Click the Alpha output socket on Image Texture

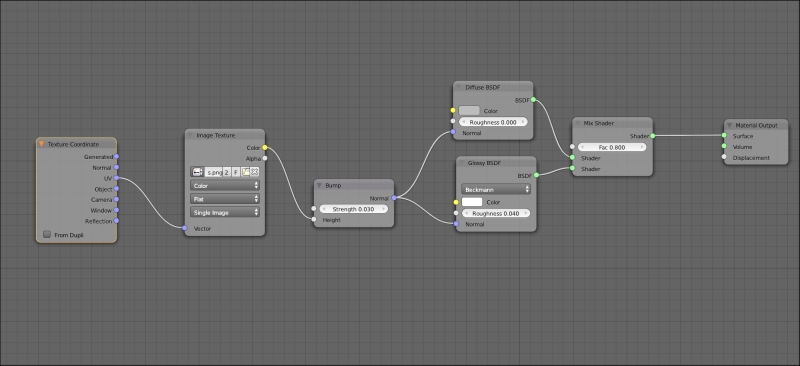point(265,158)
